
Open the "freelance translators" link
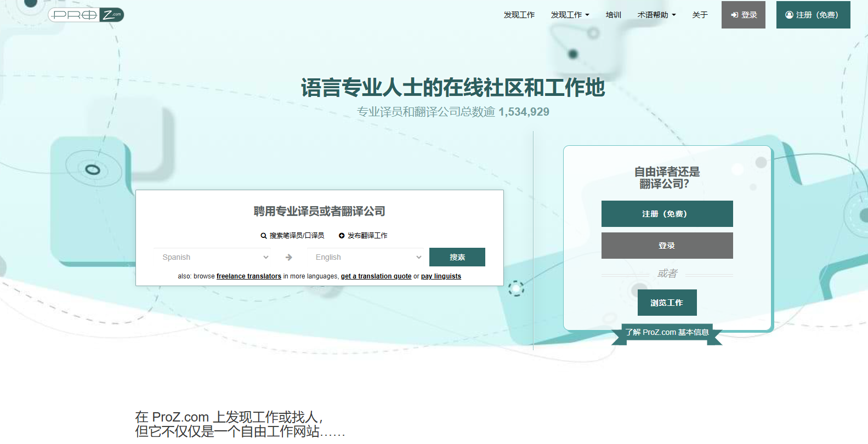tap(248, 276)
